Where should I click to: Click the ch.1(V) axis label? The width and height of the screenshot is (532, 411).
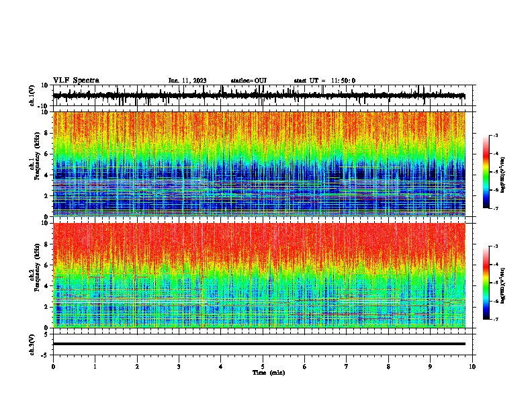click(32, 95)
